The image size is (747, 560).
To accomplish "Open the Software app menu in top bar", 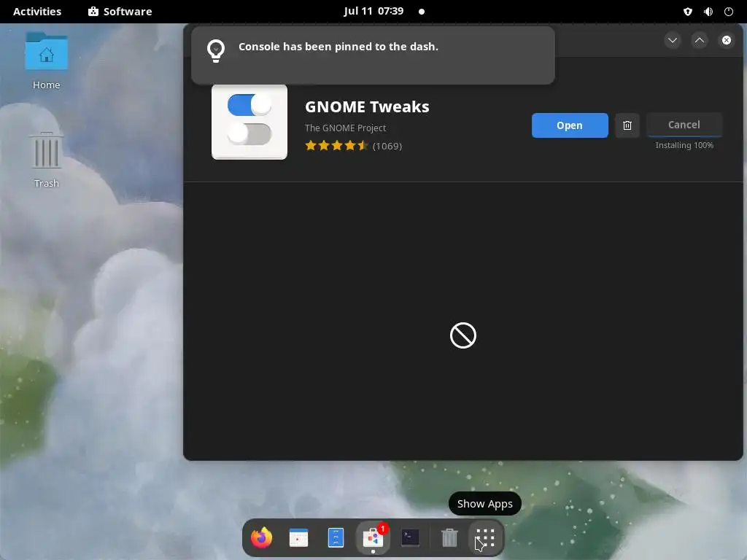I will 120,12.
